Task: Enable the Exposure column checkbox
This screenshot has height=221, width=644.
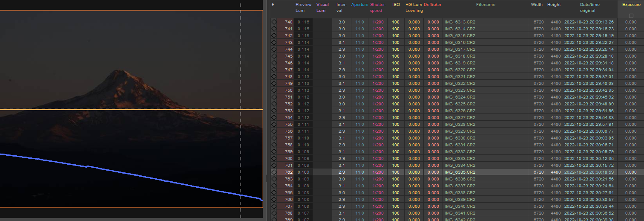Action: [x=631, y=16]
